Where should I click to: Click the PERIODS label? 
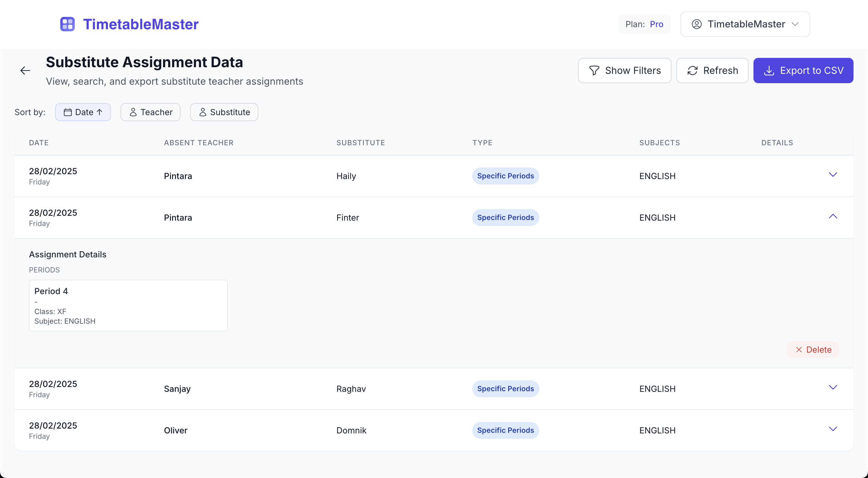pos(44,270)
